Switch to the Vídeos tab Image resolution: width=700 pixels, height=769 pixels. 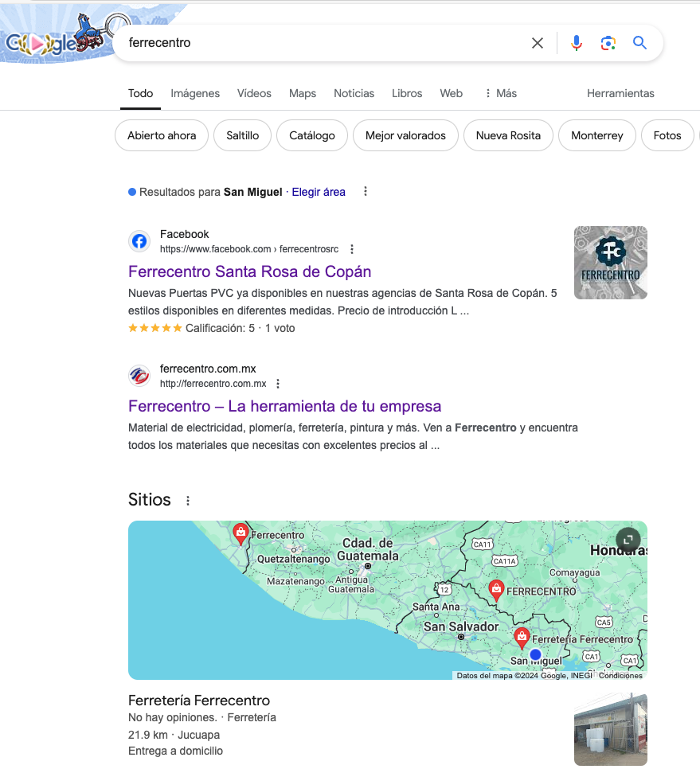click(x=254, y=93)
